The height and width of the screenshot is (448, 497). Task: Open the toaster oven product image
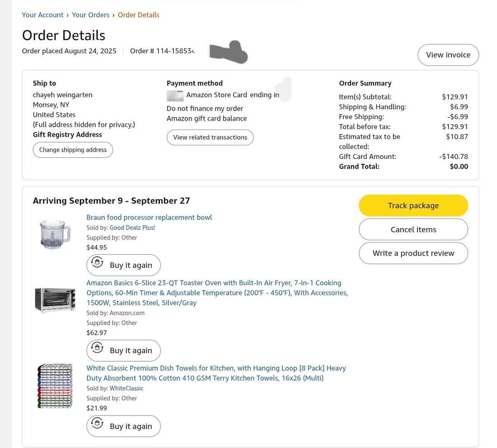click(x=55, y=300)
